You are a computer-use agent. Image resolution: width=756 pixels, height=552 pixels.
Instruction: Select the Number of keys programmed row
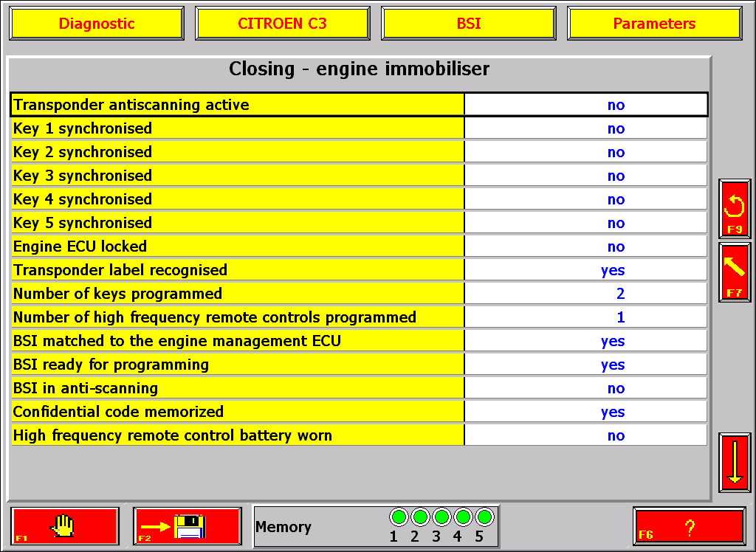coord(360,294)
